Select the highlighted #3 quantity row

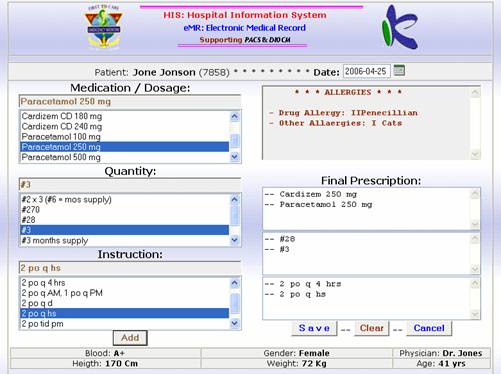[125, 230]
